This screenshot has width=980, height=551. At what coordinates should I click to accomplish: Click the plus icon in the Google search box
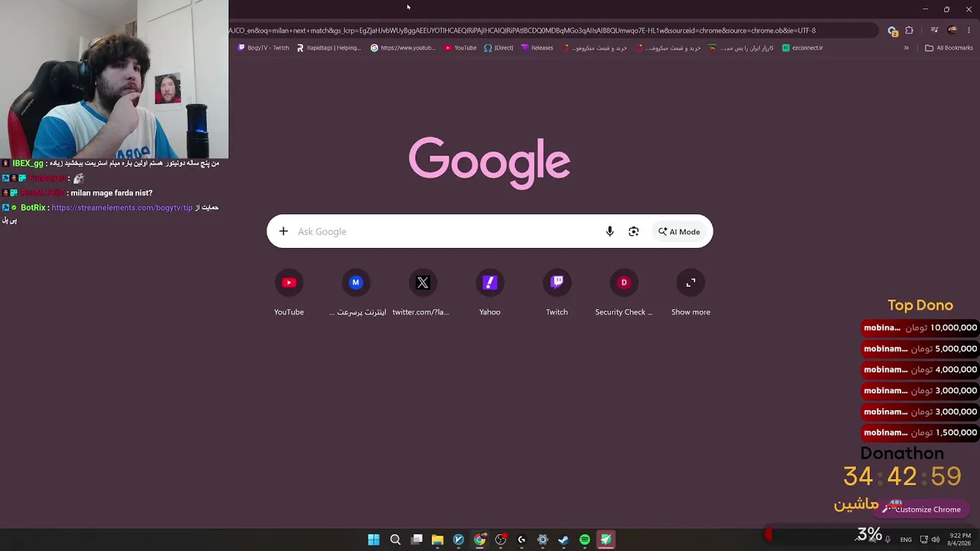[283, 231]
